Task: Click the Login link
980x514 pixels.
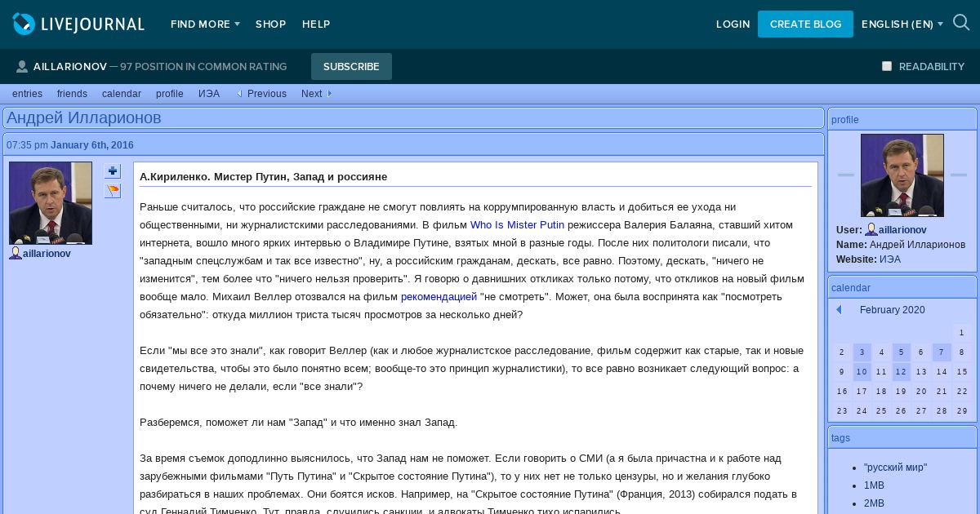Action: click(x=733, y=24)
